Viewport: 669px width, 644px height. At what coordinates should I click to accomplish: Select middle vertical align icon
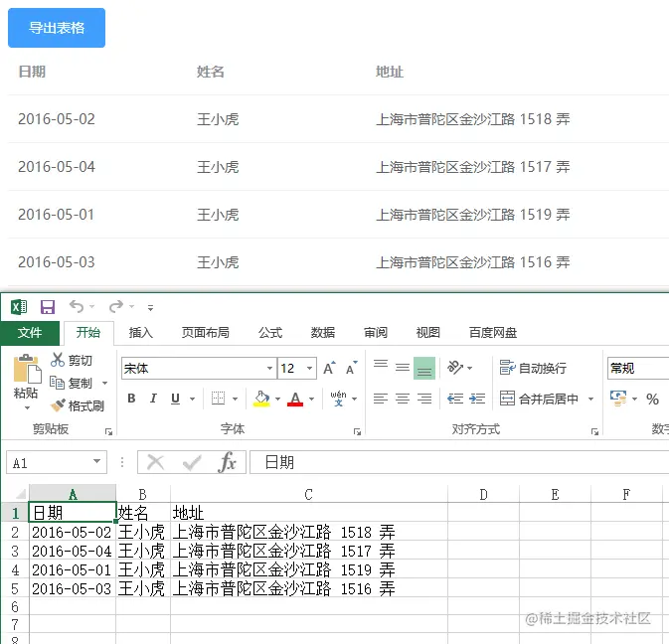click(x=403, y=368)
